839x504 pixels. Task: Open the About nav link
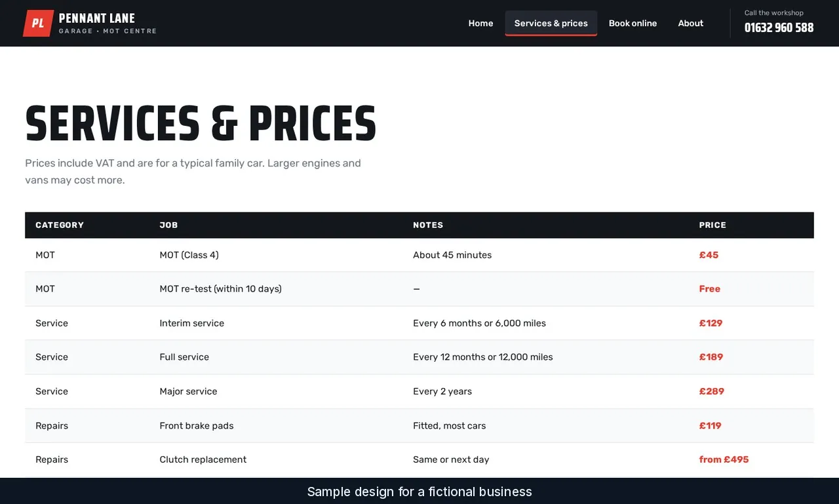pos(691,23)
